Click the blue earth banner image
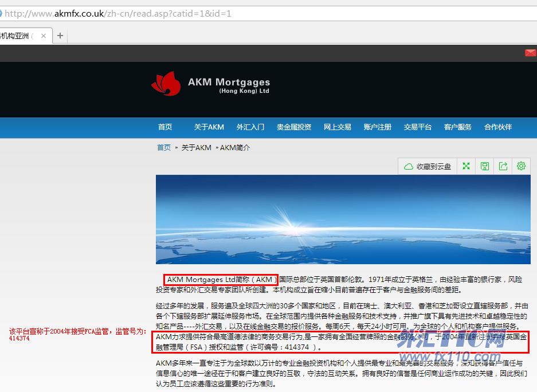The height and width of the screenshot is (392, 537). [x=343, y=219]
